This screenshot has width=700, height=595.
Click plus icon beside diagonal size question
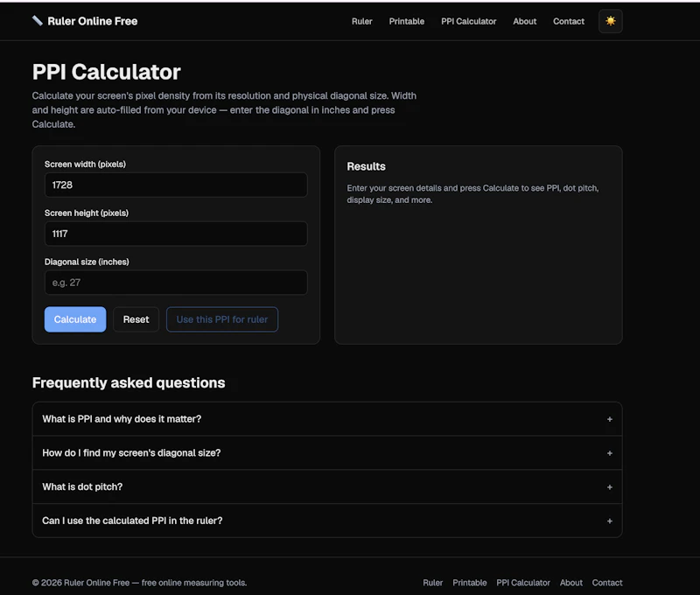coord(609,453)
